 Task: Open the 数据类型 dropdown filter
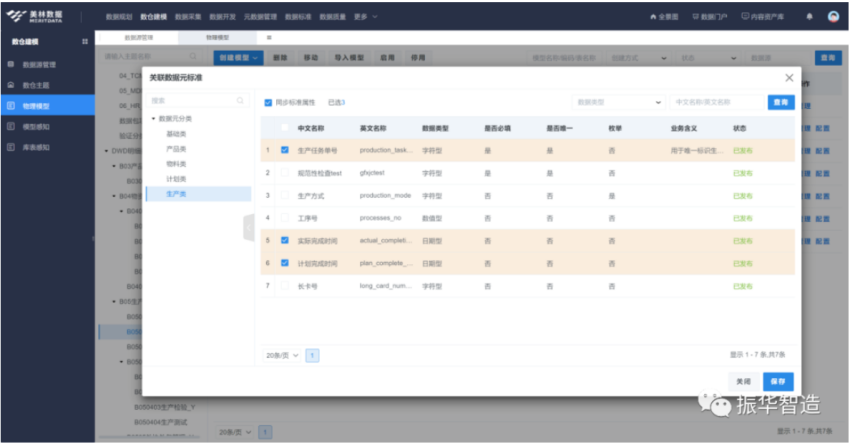tap(618, 102)
